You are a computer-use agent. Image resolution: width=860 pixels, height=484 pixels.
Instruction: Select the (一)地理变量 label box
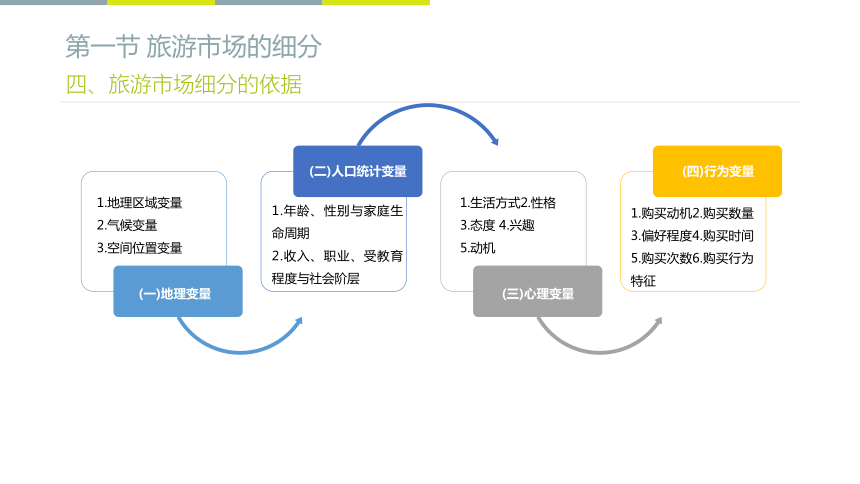pos(178,291)
